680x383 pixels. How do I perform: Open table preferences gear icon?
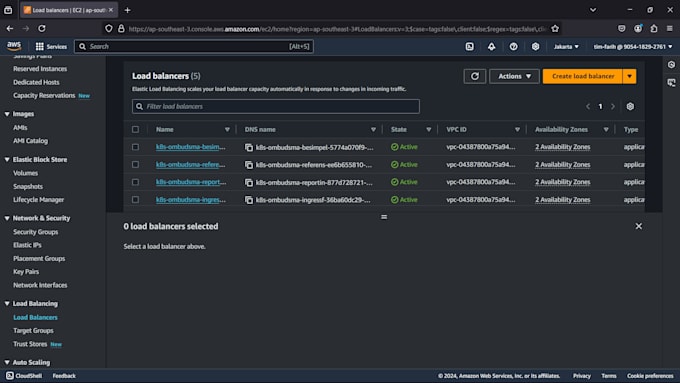[x=630, y=106]
